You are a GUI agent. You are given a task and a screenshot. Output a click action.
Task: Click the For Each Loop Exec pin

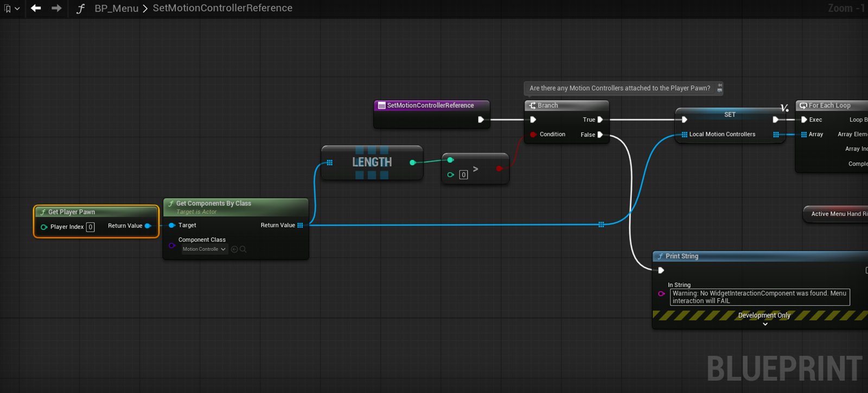(804, 119)
